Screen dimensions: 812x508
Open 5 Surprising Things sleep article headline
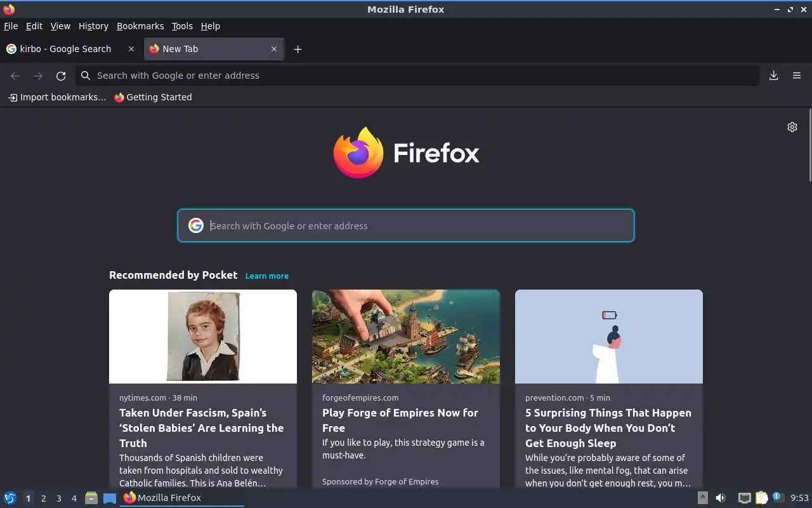click(x=608, y=428)
